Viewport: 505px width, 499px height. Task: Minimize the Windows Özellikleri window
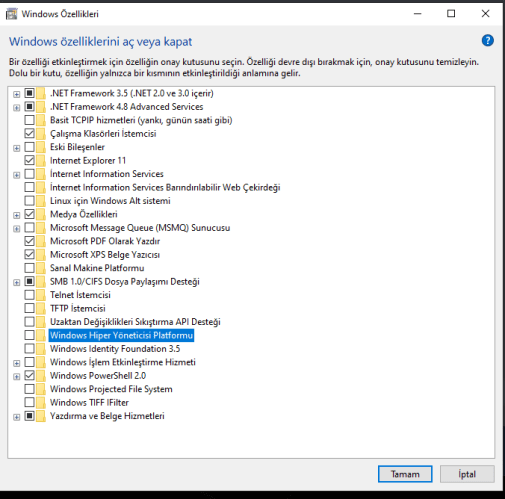[418, 14]
